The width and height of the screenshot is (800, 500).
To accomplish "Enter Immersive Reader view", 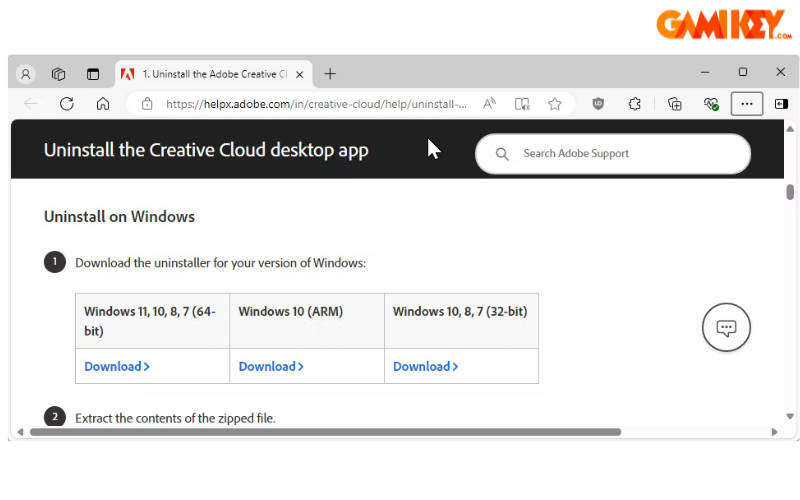I will [522, 104].
